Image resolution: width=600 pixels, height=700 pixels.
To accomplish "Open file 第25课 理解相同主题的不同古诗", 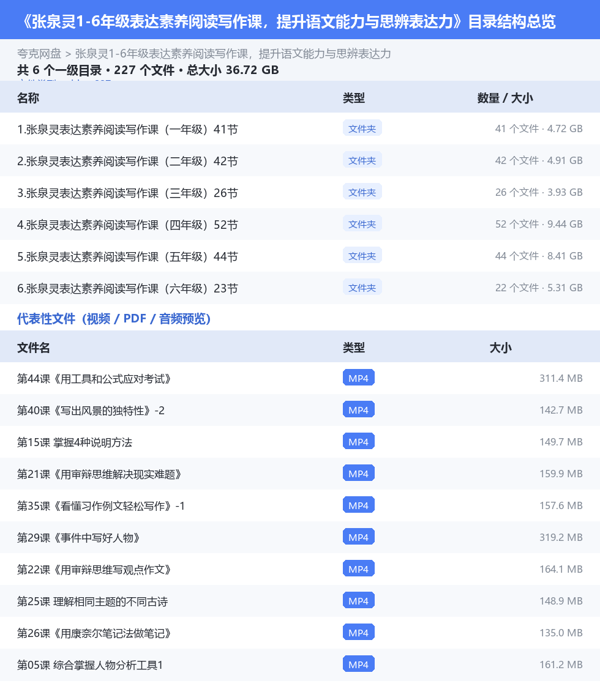I will click(x=92, y=601).
